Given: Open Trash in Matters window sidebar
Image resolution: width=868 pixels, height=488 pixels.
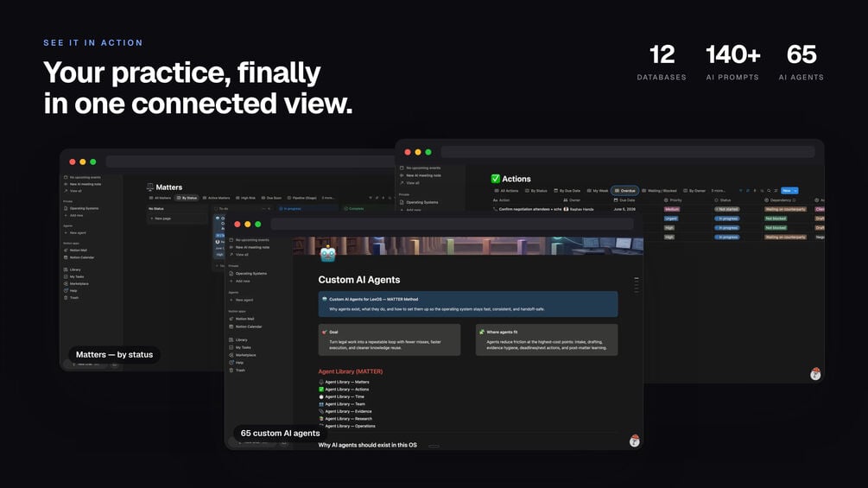Looking at the screenshot, I should pyautogui.click(x=72, y=298).
